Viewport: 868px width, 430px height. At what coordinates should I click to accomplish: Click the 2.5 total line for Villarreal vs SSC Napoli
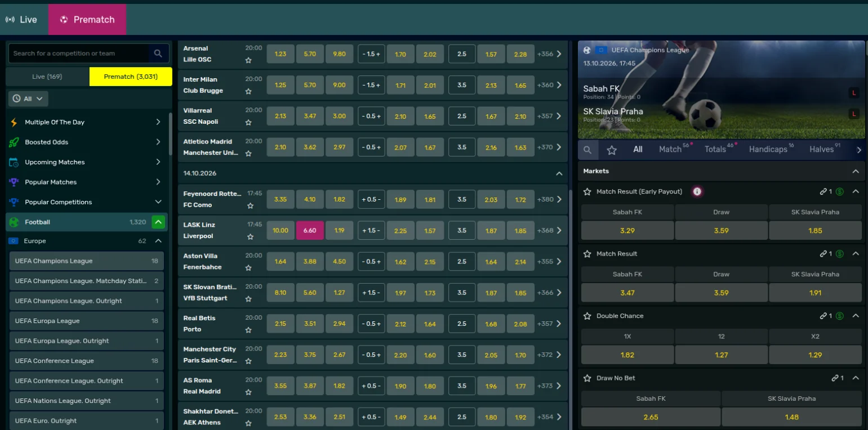[462, 116]
